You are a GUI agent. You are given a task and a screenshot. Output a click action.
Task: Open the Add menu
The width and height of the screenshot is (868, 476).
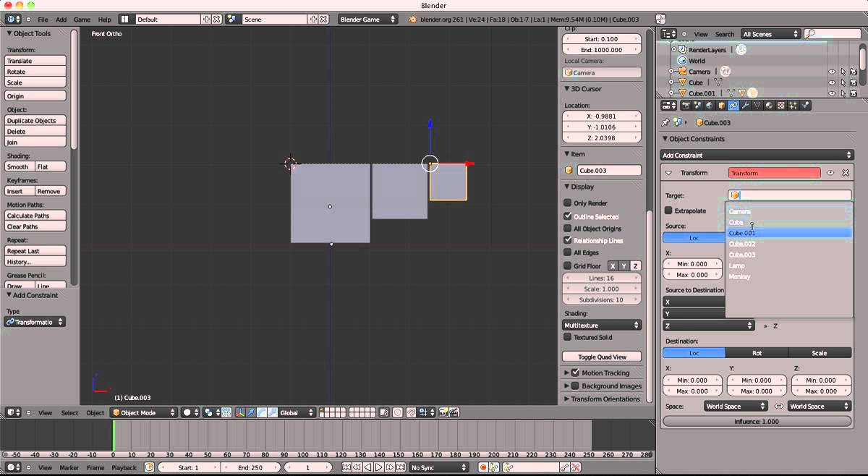(61, 20)
